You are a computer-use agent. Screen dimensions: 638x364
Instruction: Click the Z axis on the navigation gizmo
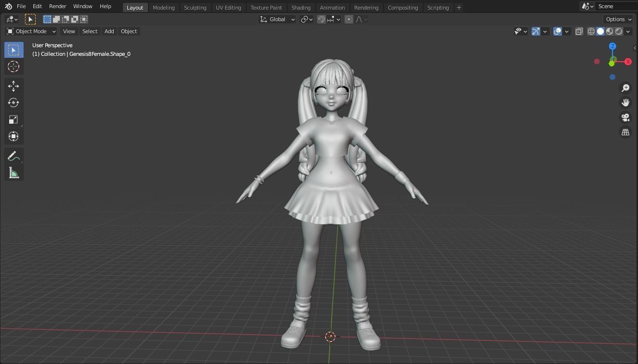click(x=612, y=46)
